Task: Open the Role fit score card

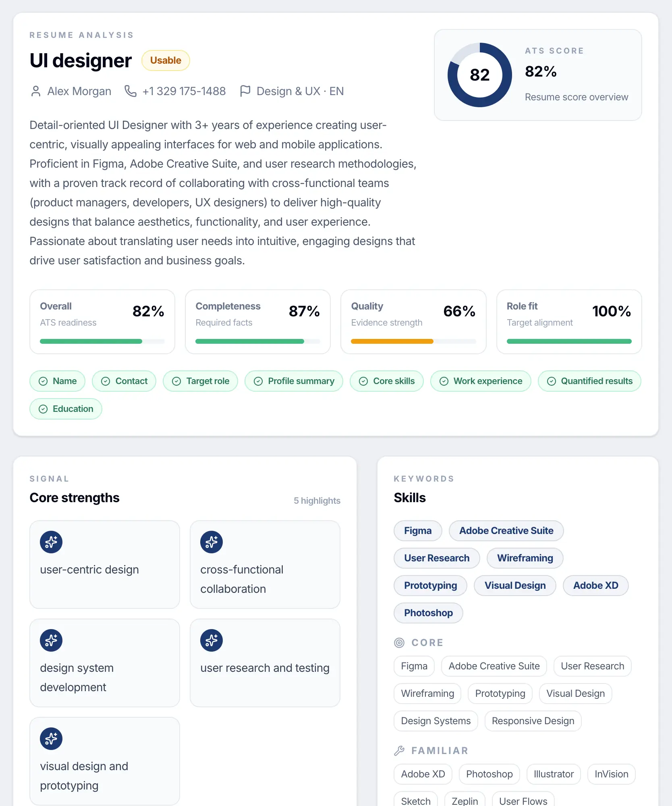Action: [569, 322]
